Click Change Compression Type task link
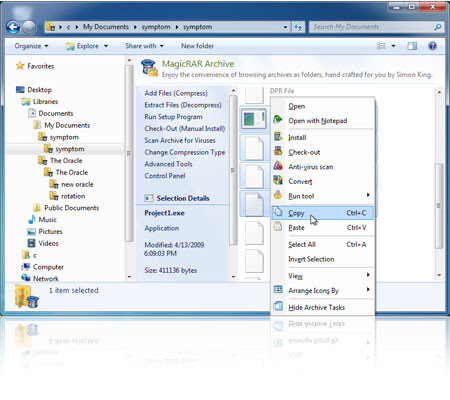 coord(185,152)
